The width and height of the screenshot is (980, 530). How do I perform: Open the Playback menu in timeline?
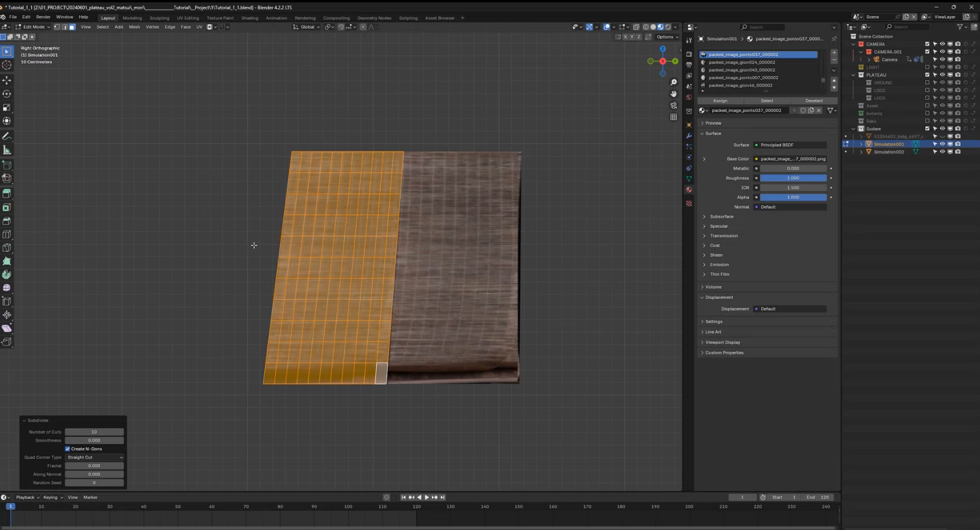[x=27, y=498]
